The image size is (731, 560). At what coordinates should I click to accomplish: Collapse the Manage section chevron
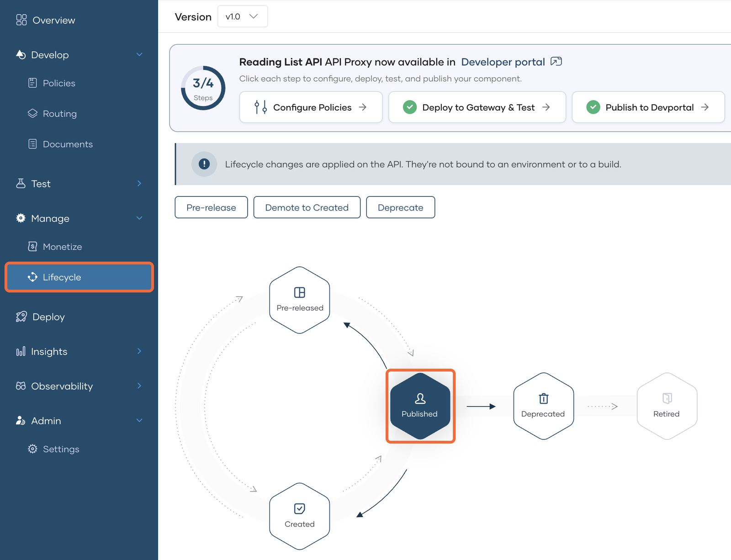(139, 218)
